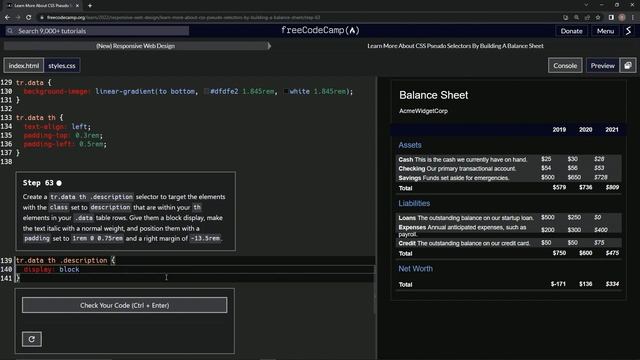The height and width of the screenshot is (360, 640).
Task: Click the closing brace on line 141
Action: tap(18, 278)
